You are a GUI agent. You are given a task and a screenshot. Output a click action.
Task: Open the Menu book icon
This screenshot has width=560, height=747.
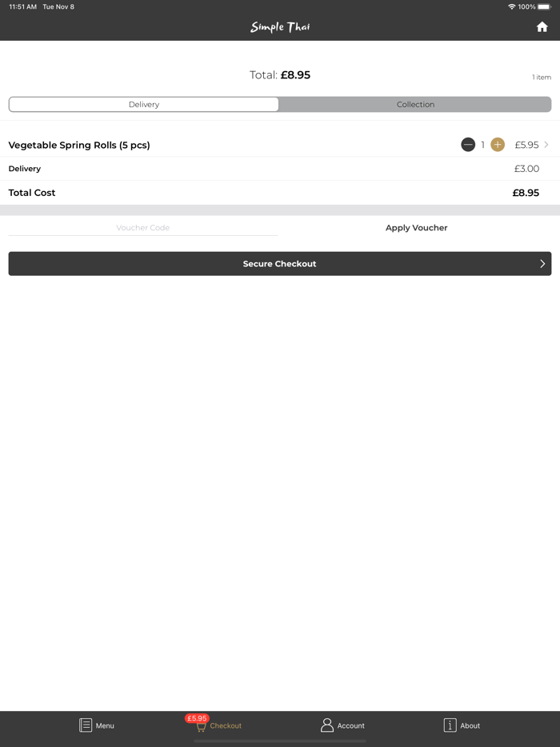pos(86,725)
